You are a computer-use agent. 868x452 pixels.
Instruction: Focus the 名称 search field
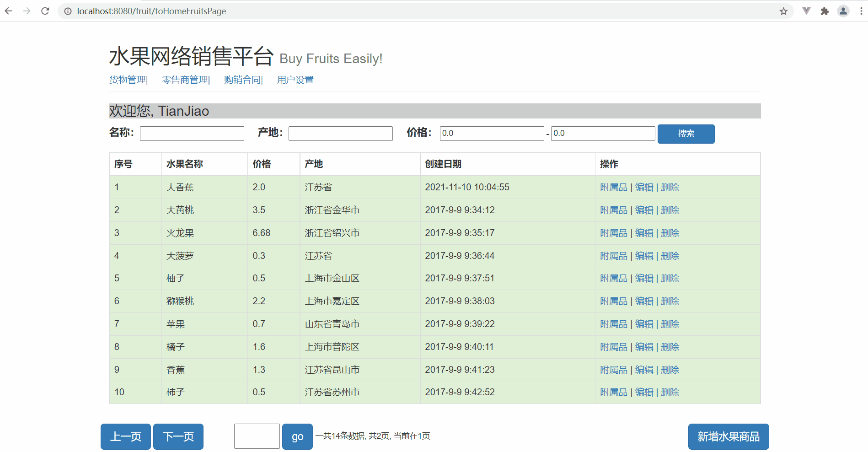tap(192, 134)
